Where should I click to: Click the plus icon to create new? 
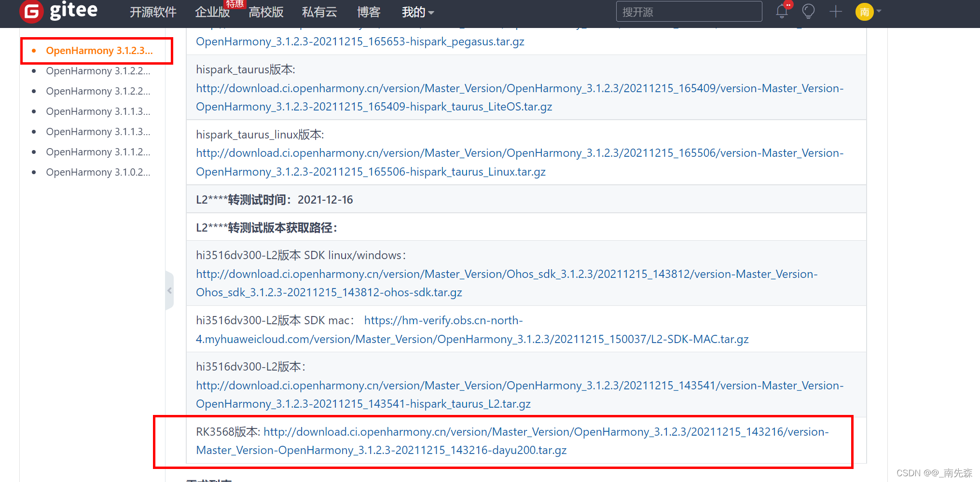pos(836,12)
